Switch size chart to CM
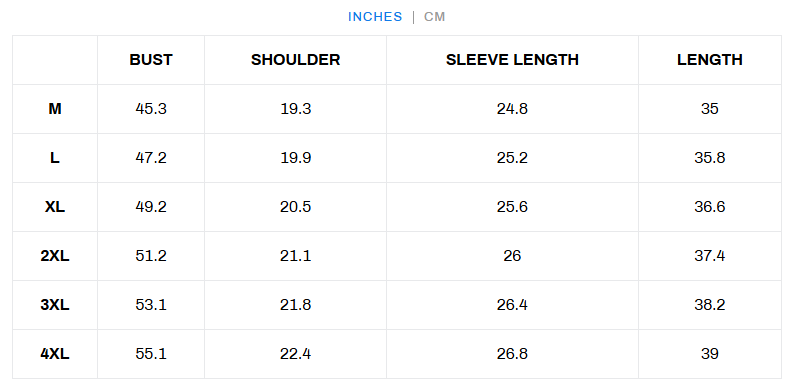This screenshot has height=391, width=793. click(434, 17)
